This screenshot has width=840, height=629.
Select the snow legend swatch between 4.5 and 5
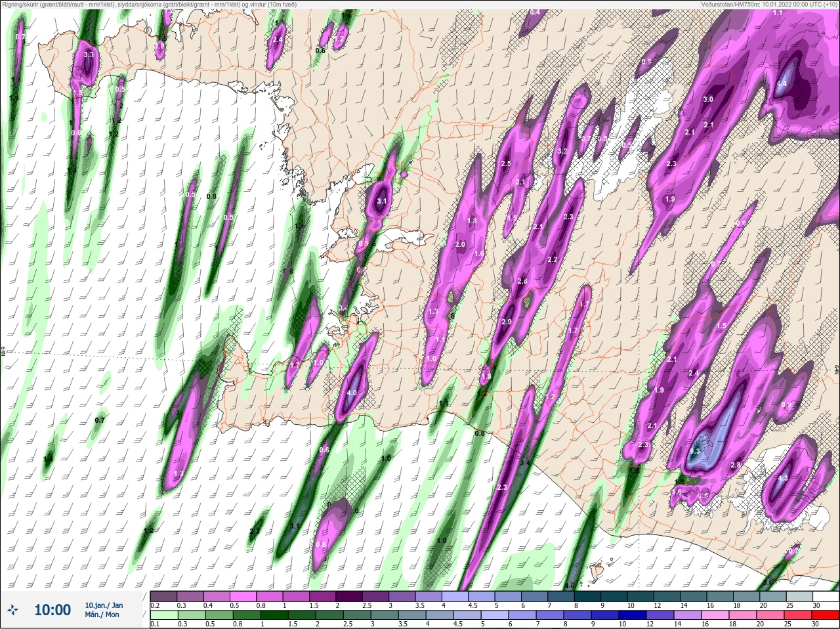483,597
